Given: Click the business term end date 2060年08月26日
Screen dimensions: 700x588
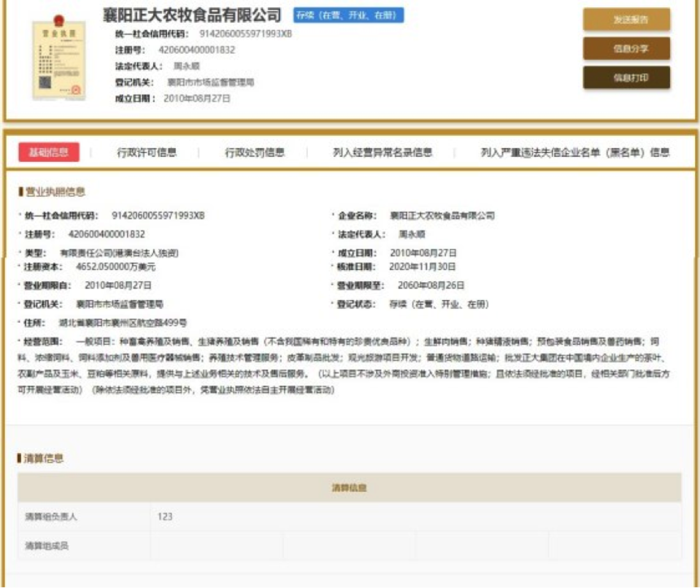Looking at the screenshot, I should point(431,285).
